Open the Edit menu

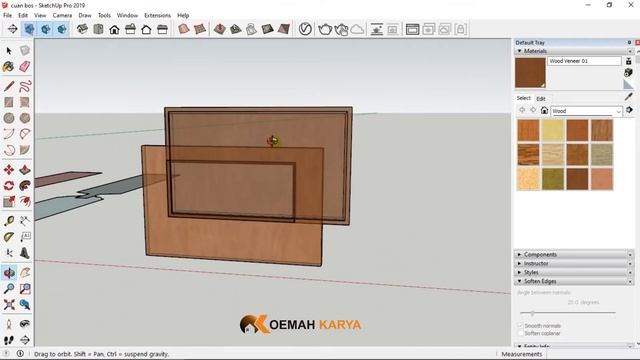tap(23, 15)
